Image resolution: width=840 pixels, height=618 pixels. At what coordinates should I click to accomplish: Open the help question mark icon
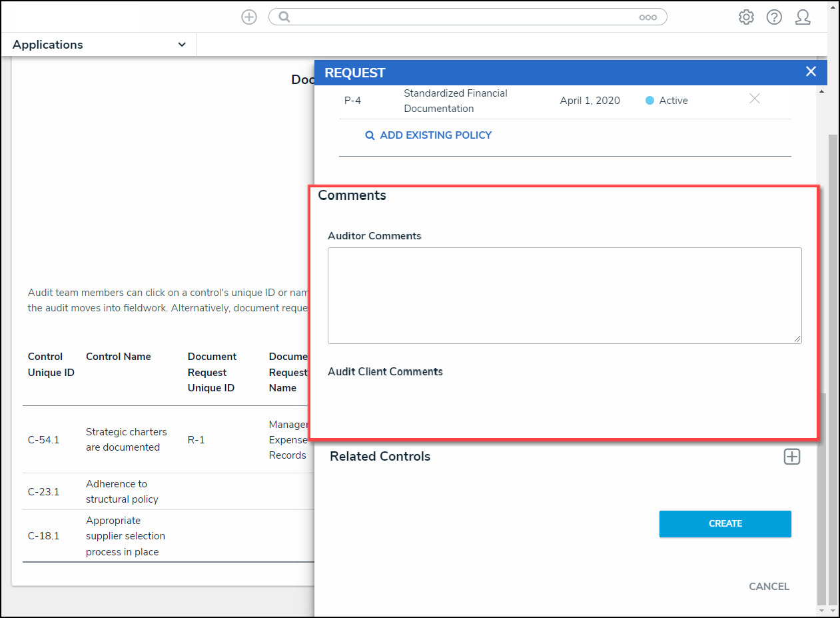774,17
